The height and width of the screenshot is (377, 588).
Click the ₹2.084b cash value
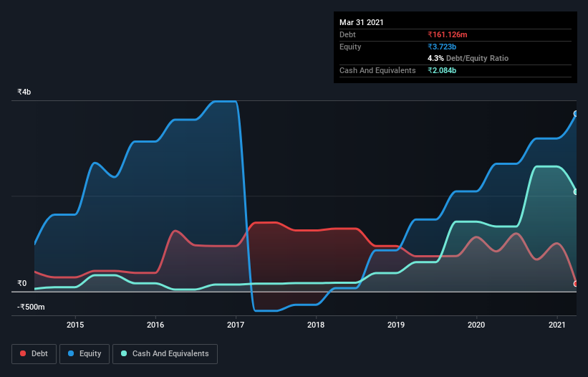pos(442,70)
